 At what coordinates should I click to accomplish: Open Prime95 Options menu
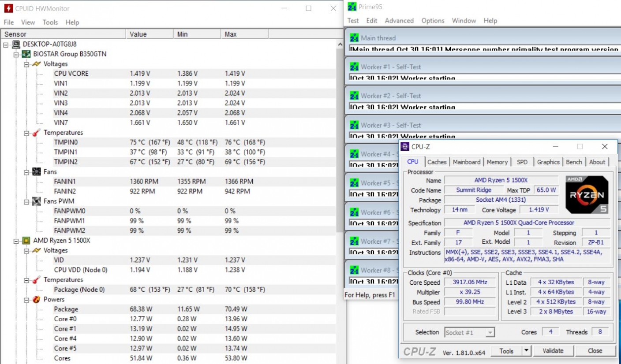tap(433, 20)
